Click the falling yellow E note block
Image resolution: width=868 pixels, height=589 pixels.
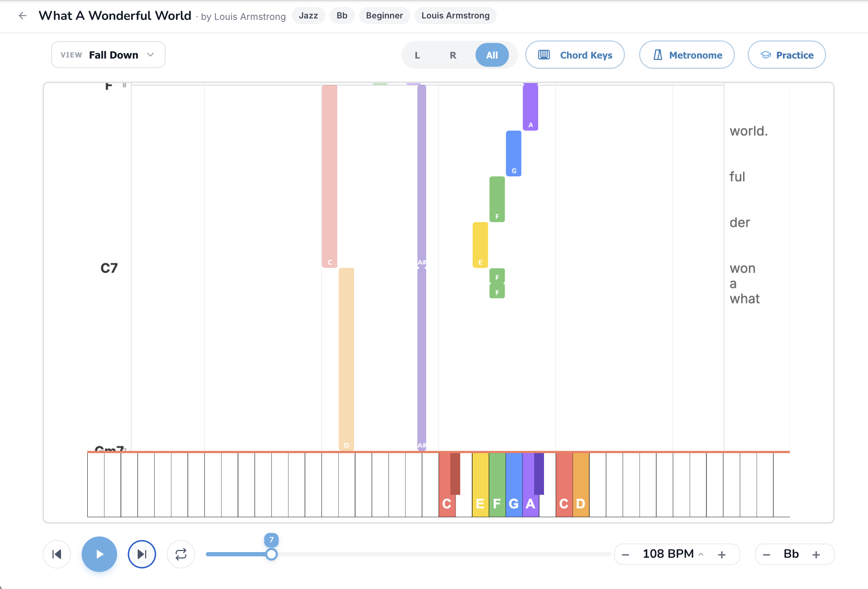coord(480,245)
